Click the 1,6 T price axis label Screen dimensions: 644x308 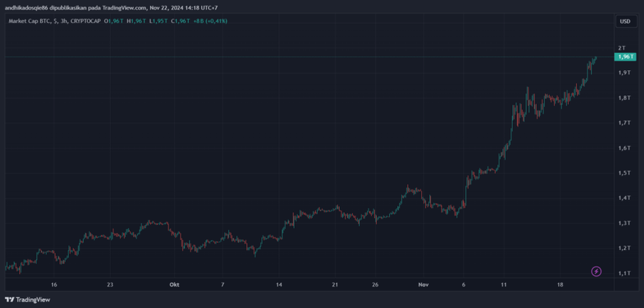click(624, 148)
